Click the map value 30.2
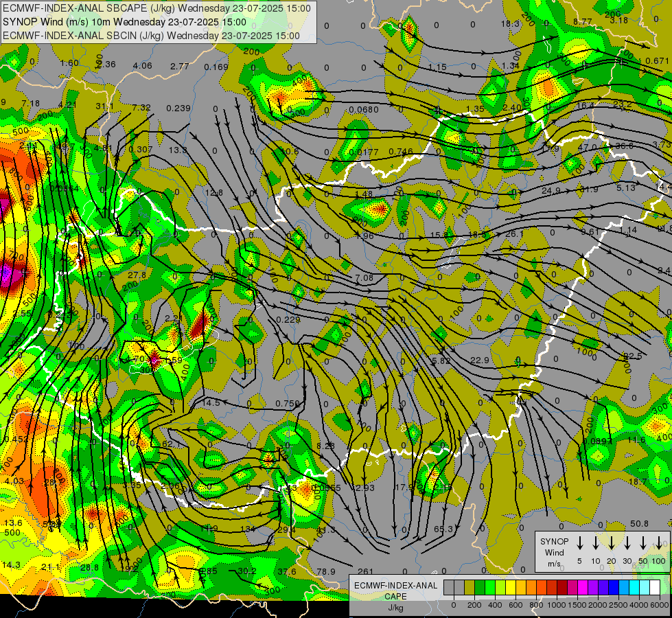 247,571
